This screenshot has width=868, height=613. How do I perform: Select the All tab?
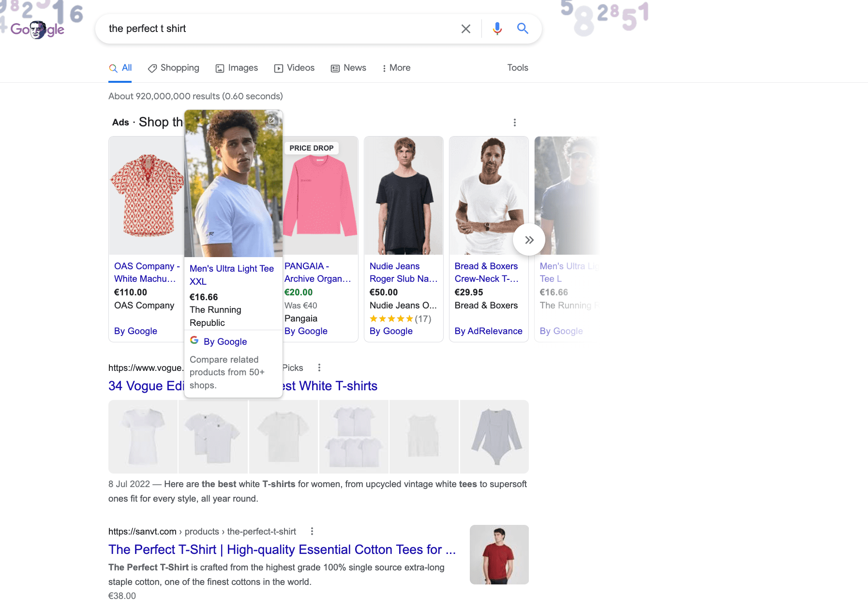pos(120,68)
